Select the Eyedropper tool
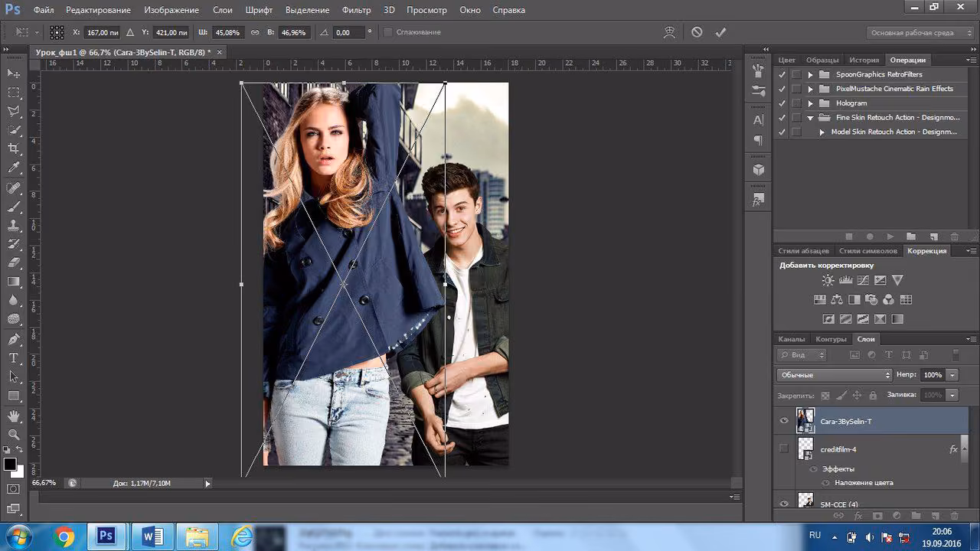Screen dimensions: 980x551 click(x=14, y=168)
